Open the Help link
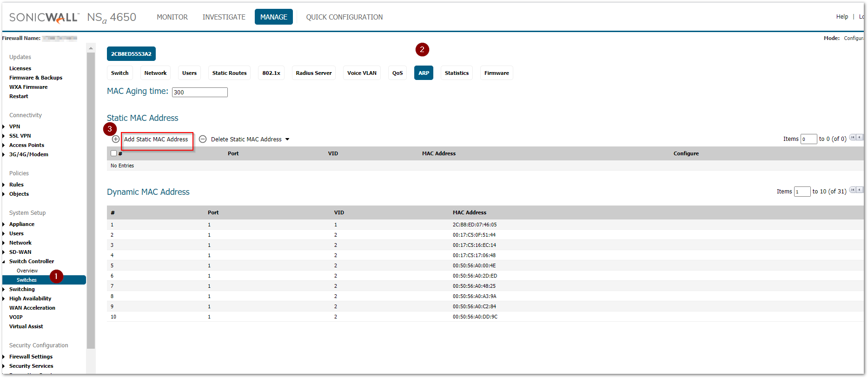Viewport: 868px width, 378px height. pyautogui.click(x=842, y=17)
